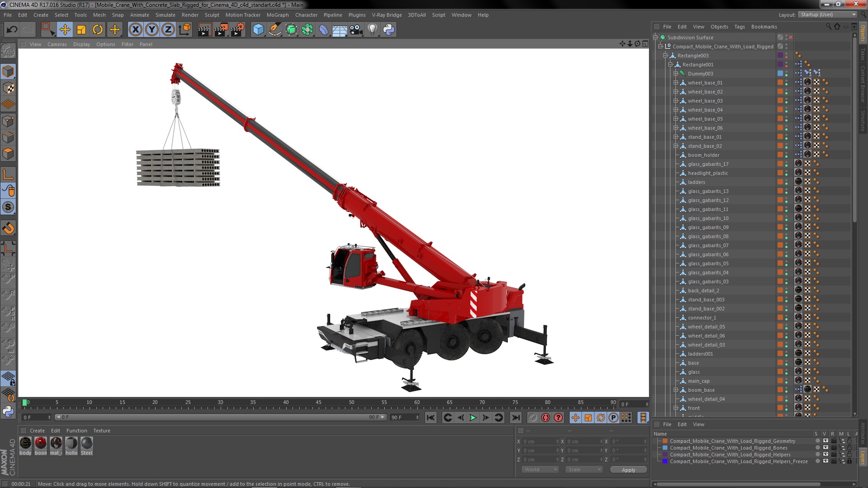Open the MoGraph menu
Image resolution: width=868 pixels, height=488 pixels.
pos(277,15)
